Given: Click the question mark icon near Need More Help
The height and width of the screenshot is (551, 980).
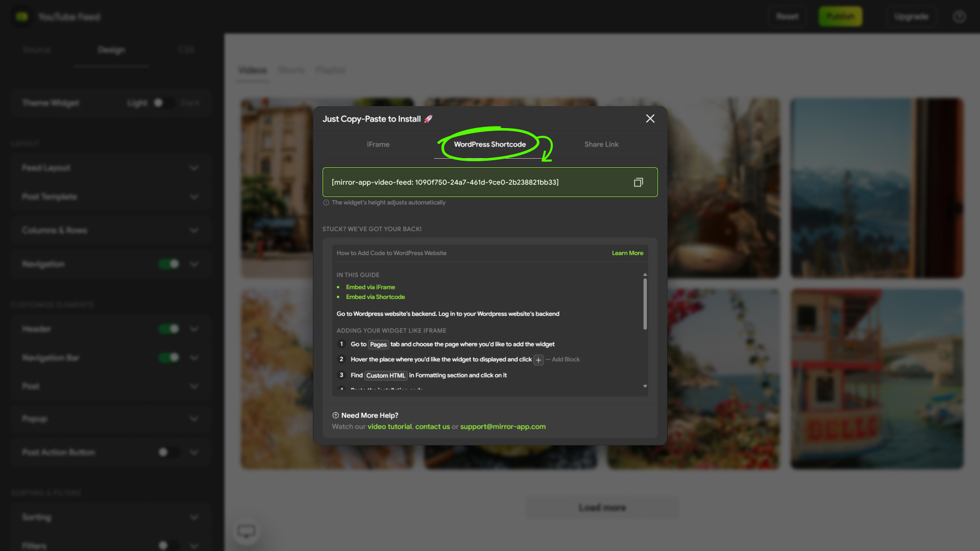Looking at the screenshot, I should coord(335,415).
